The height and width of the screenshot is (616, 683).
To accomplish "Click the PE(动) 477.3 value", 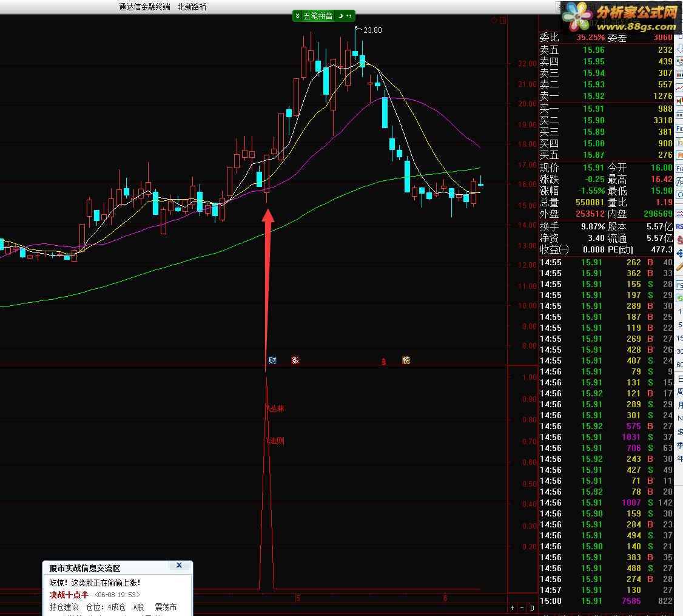I will [662, 249].
